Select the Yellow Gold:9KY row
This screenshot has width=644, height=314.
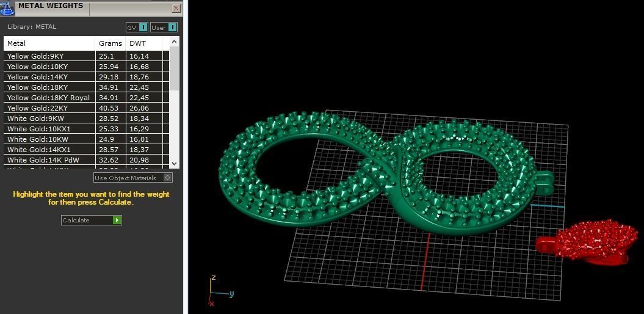(x=86, y=56)
